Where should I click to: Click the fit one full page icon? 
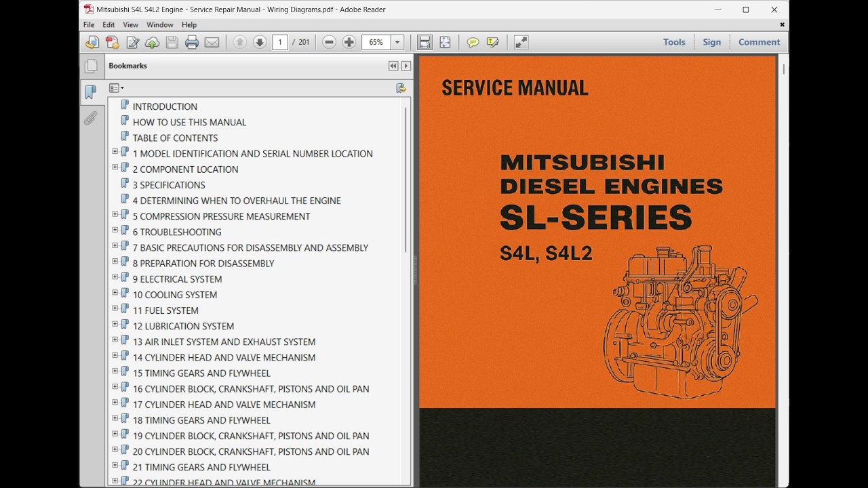pos(445,42)
